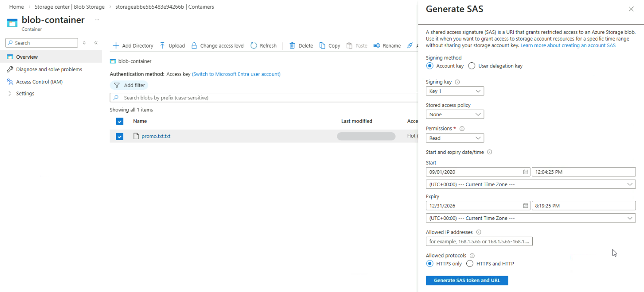
Task: Expand the Stored access policy dropdown
Action: click(x=455, y=114)
